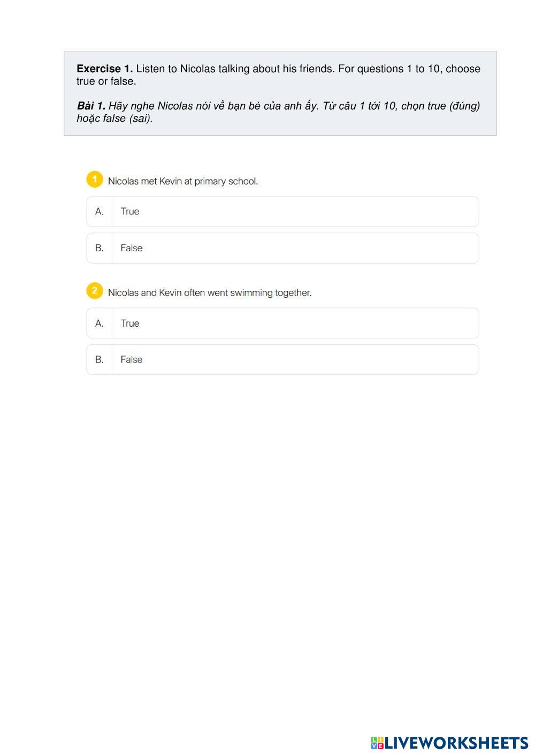Click the word "True" in question 1's option A

[x=130, y=212]
